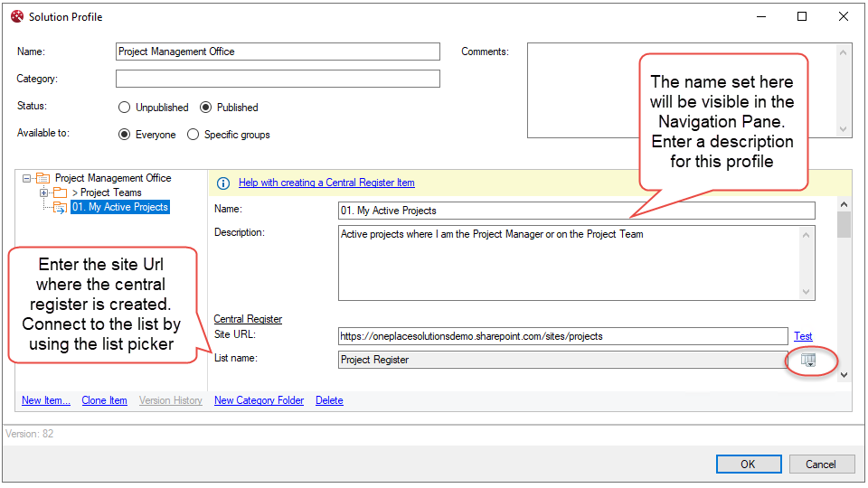868x488 pixels.
Task: Choose Specific groups availability
Action: tap(193, 135)
